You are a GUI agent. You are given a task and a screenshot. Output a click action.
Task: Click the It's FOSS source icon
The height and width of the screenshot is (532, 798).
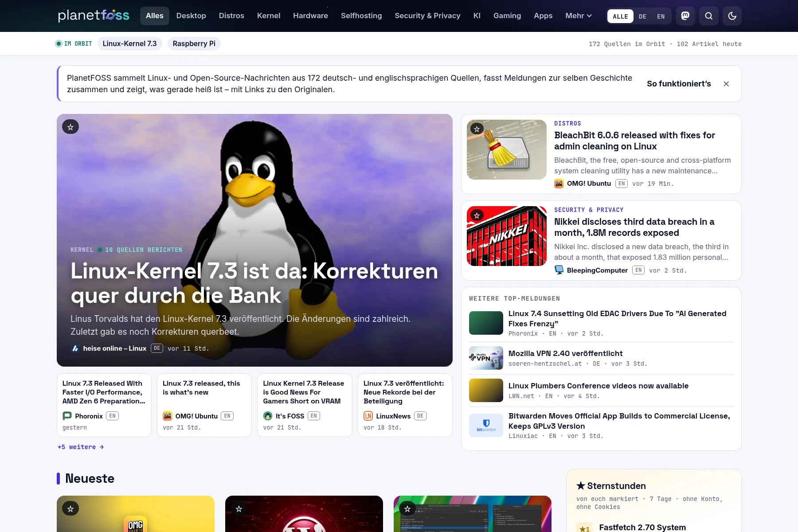[268, 416]
